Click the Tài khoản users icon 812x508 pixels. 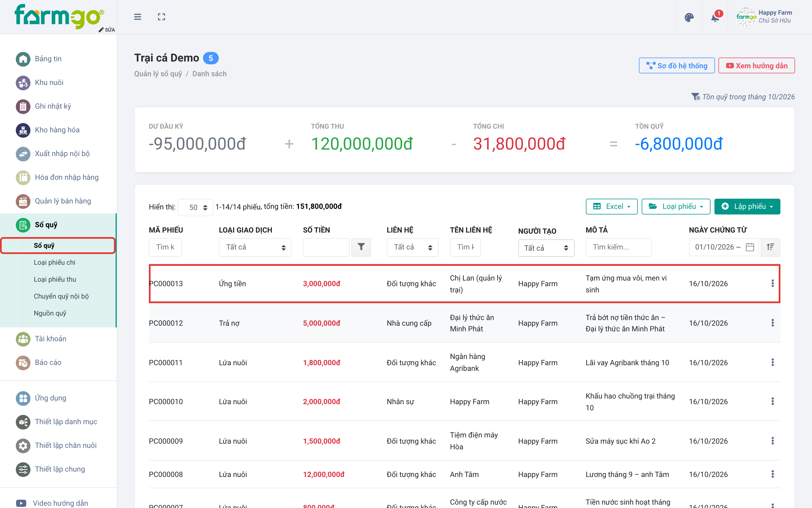point(23,339)
